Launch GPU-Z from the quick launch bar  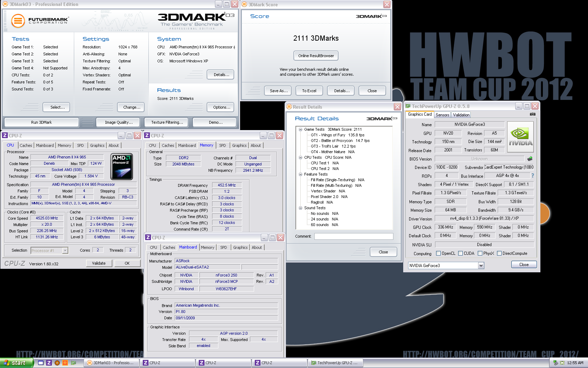pyautogui.click(x=73, y=363)
